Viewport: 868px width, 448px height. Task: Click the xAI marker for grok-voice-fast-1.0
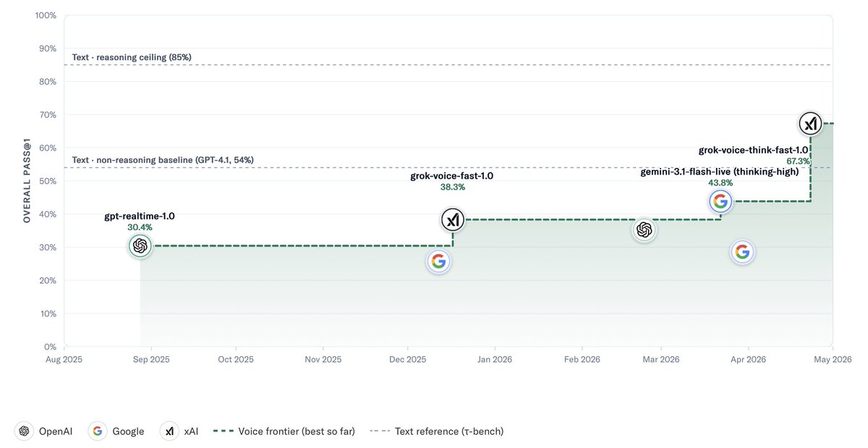coord(454,220)
